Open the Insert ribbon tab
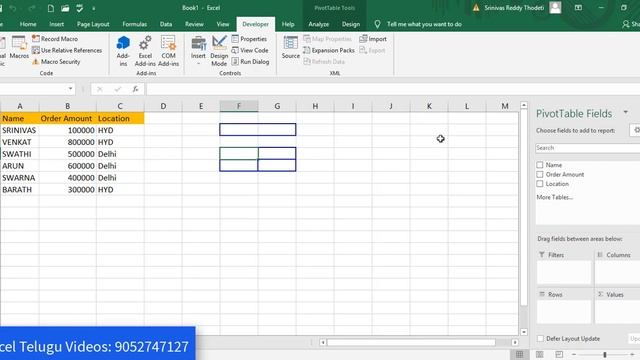The height and width of the screenshot is (360, 640). [x=56, y=24]
